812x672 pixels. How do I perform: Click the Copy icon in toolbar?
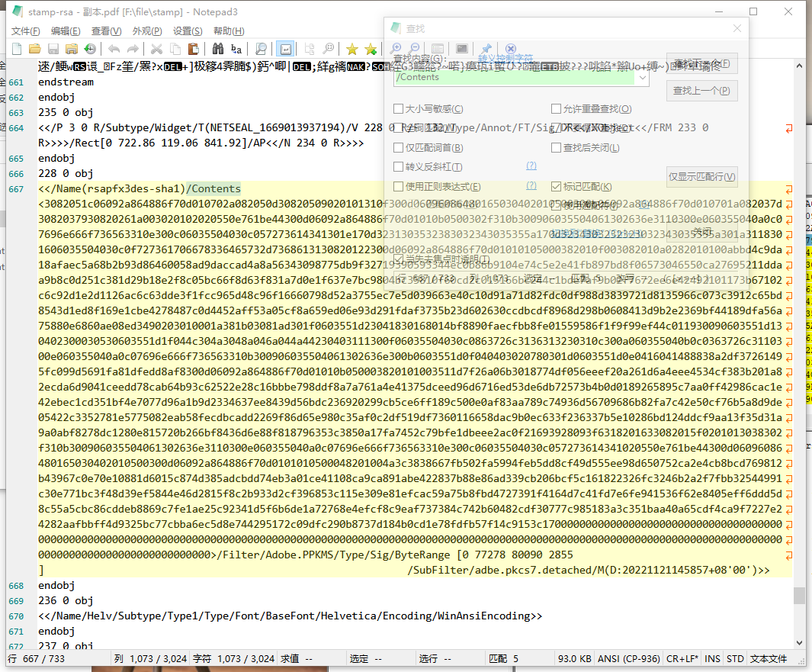pyautogui.click(x=175, y=50)
